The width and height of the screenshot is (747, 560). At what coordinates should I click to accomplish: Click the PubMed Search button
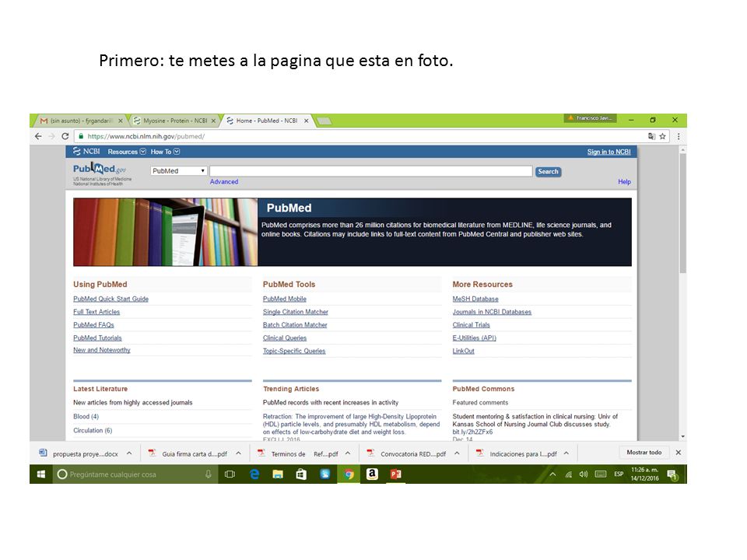[x=549, y=171]
